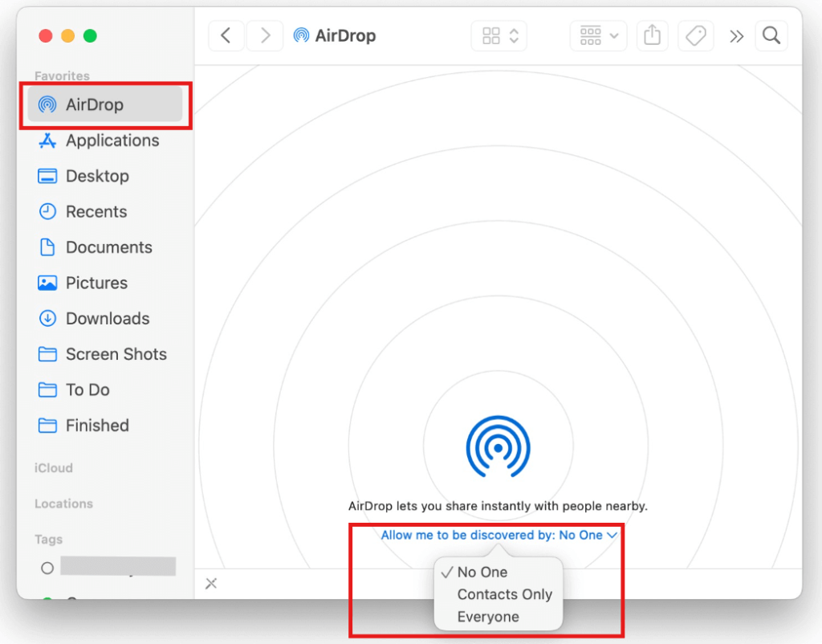
Task: Change view with the icon grid selector
Action: click(499, 35)
